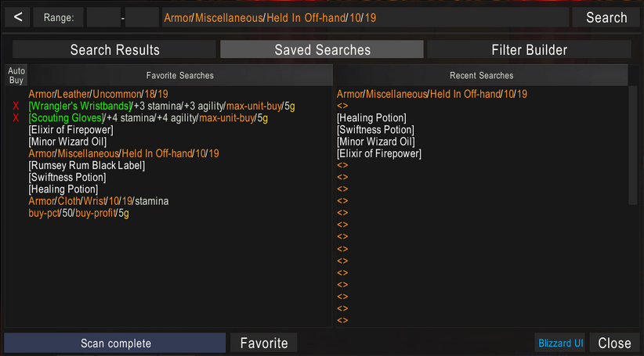Select buy-pct/50/buy-profit/5g favorite search
Image resolution: width=644 pixels, height=356 pixels.
[x=78, y=213]
